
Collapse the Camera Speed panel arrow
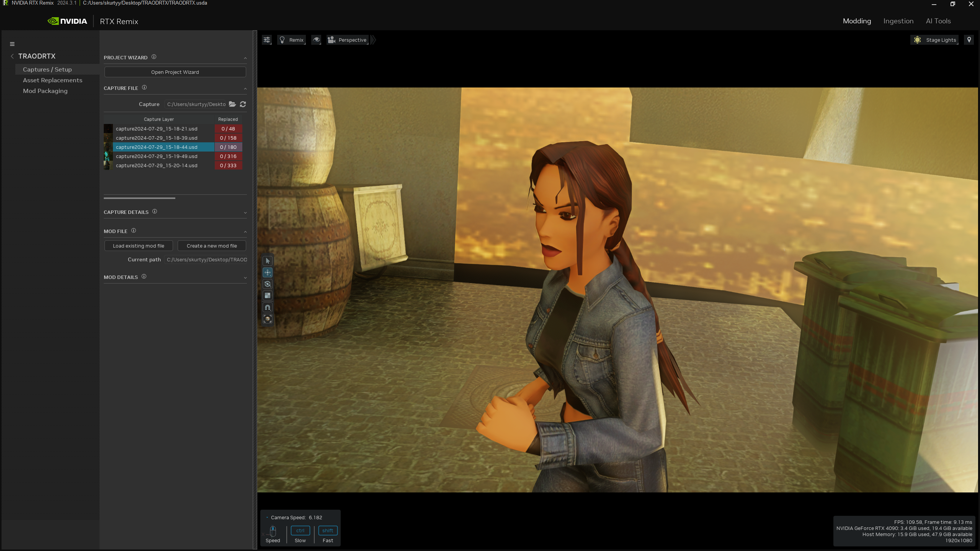[267, 518]
